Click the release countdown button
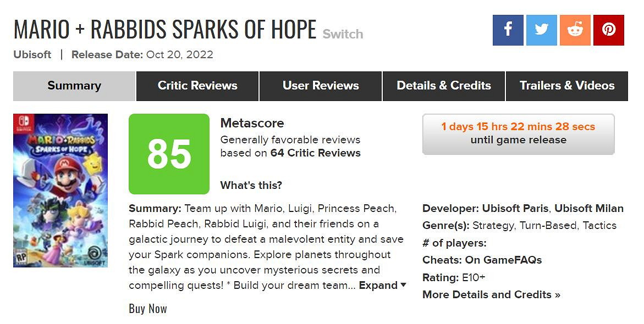Screen dimensions: 644x324 (518, 134)
